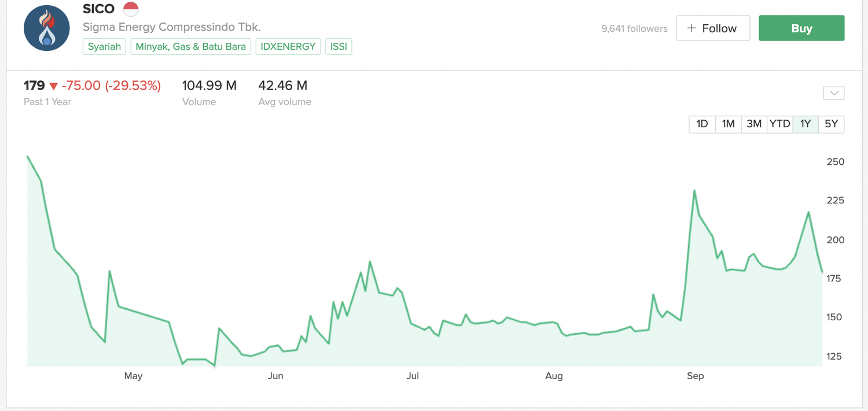Image resolution: width=868 pixels, height=411 pixels.
Task: Select the YTD tab in the chart toolbar
Action: point(779,124)
